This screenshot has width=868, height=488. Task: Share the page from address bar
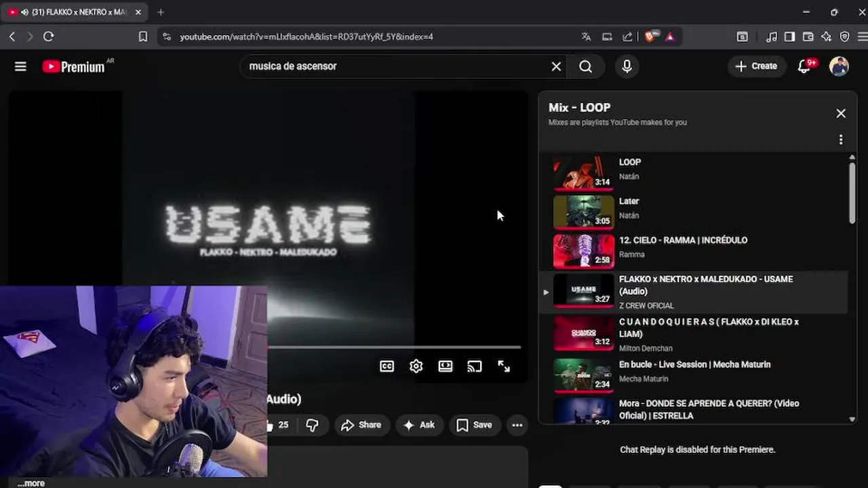point(628,37)
